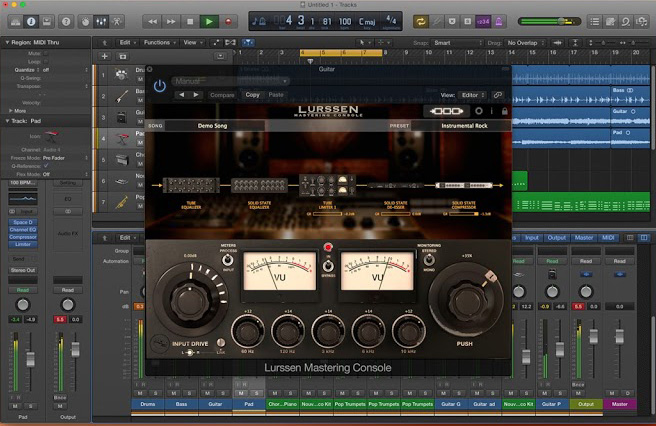Open Edit menu in Tracks area
The width and height of the screenshot is (656, 426).
click(127, 43)
